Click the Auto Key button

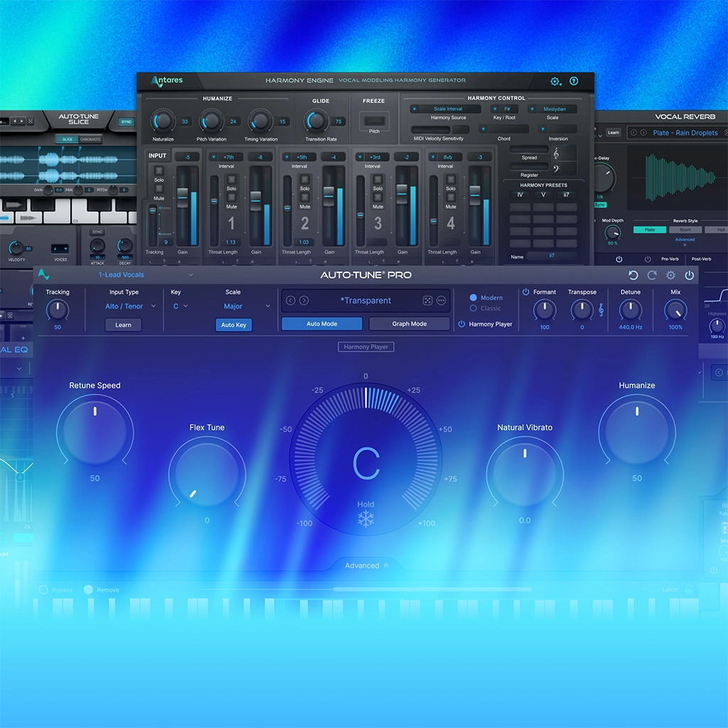click(233, 325)
